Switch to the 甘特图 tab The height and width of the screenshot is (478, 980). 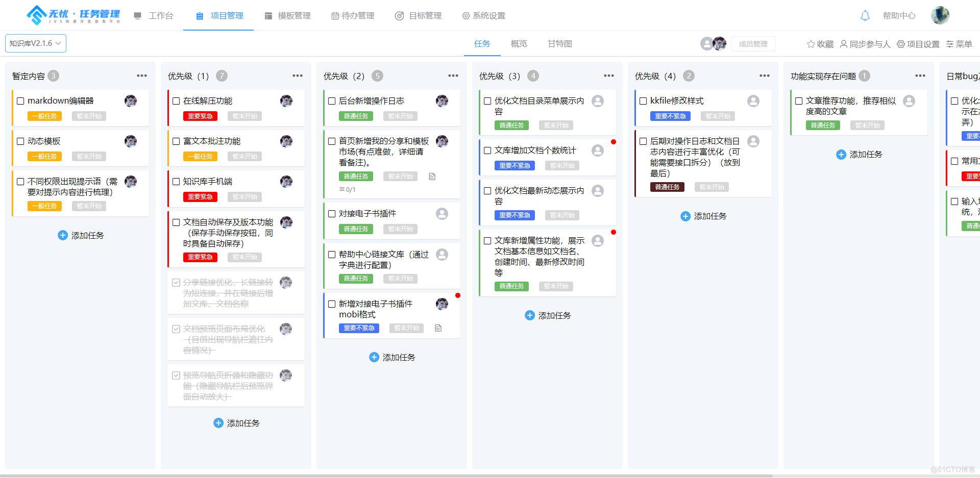click(x=559, y=44)
